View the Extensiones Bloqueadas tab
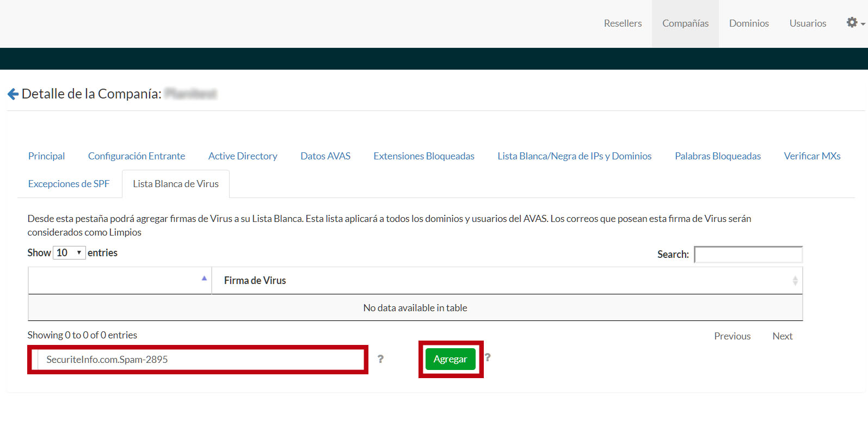Image resolution: width=868 pixels, height=426 pixels. 424,156
